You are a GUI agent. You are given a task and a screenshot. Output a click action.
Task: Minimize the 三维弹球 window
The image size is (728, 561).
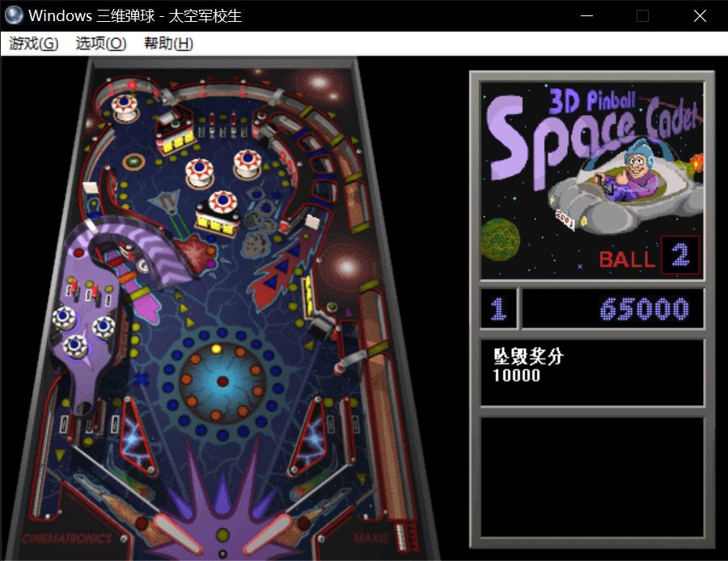(x=587, y=16)
